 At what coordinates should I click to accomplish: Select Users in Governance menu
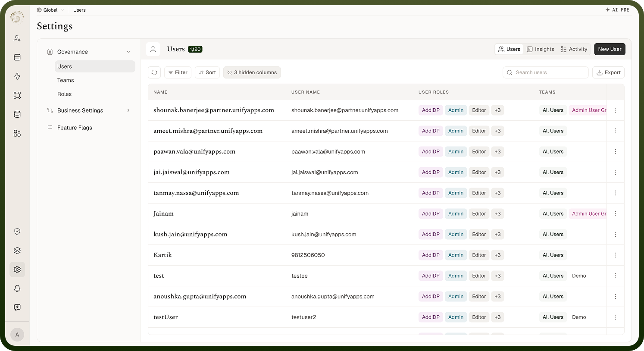[x=95, y=66]
